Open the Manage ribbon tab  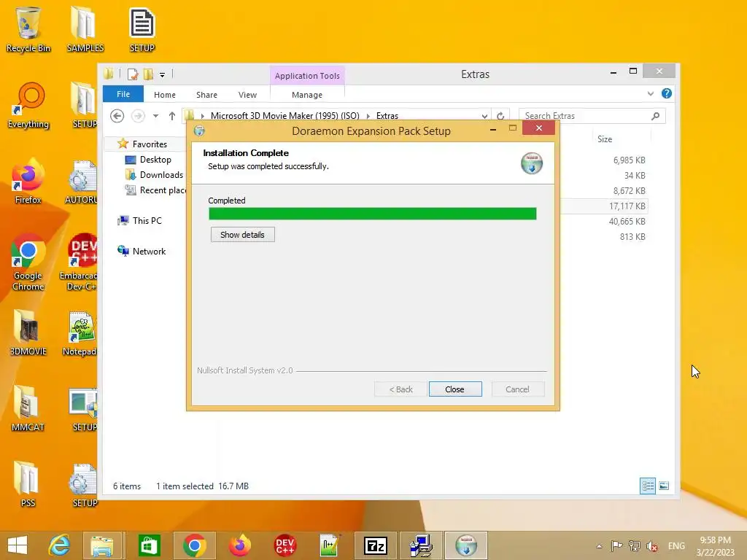coord(307,95)
